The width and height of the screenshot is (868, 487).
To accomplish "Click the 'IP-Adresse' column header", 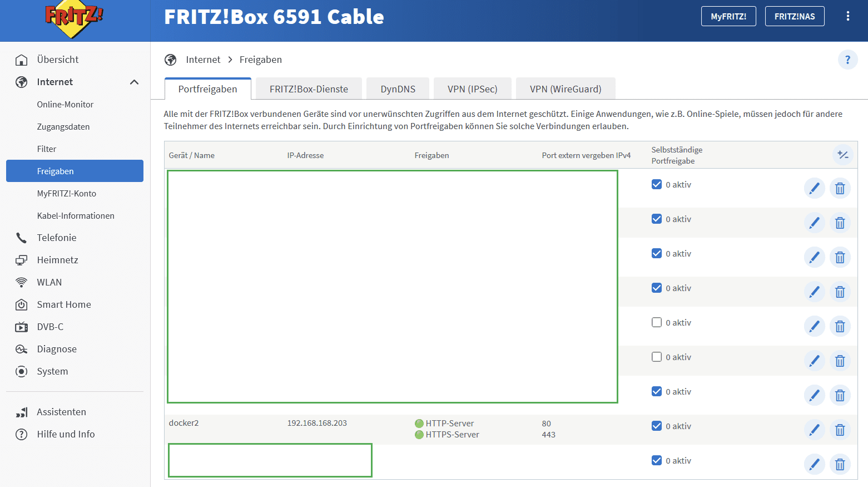I will [305, 155].
